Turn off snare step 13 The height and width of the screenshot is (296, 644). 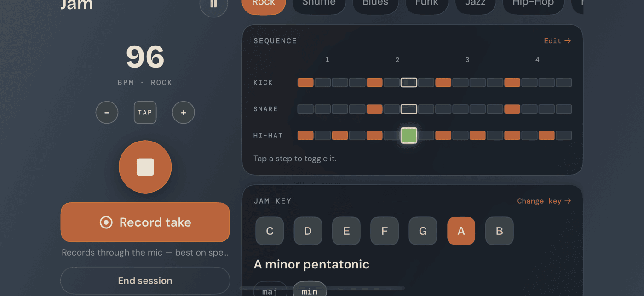(512, 109)
